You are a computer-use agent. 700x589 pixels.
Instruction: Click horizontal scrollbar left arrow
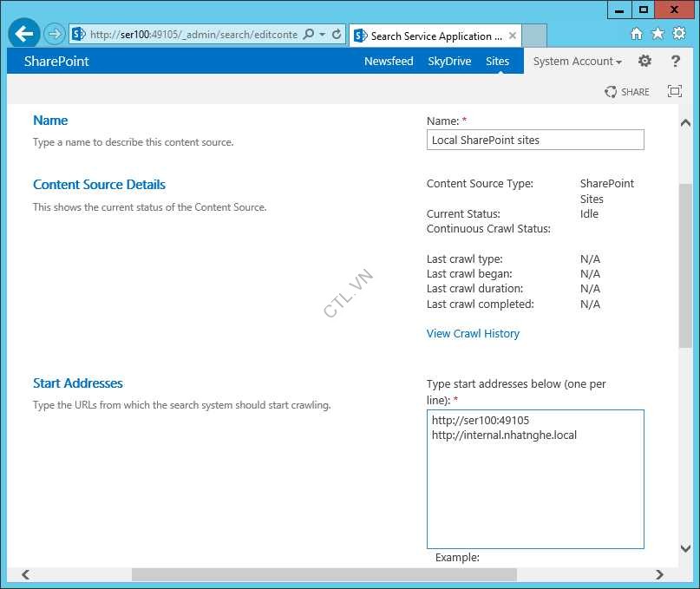point(26,574)
